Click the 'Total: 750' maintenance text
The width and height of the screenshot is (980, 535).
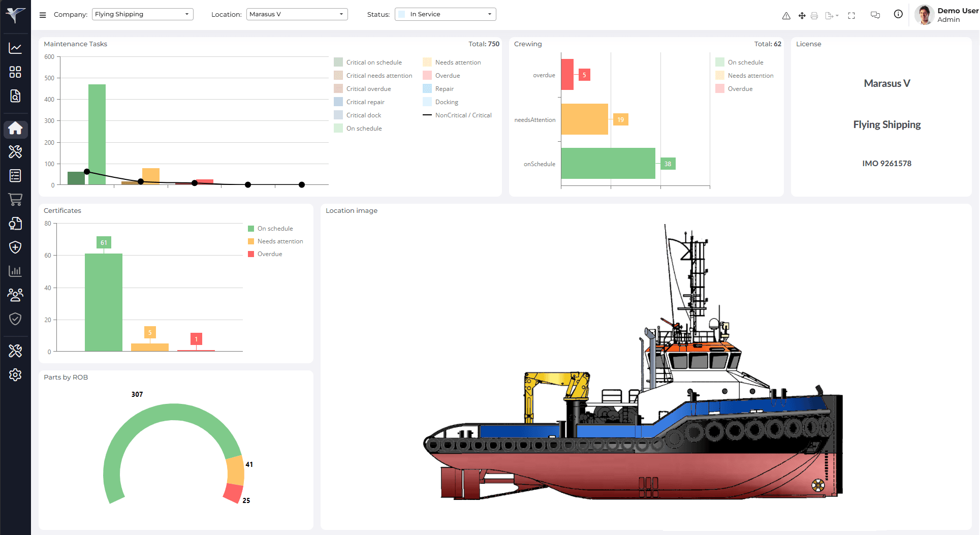coord(484,44)
